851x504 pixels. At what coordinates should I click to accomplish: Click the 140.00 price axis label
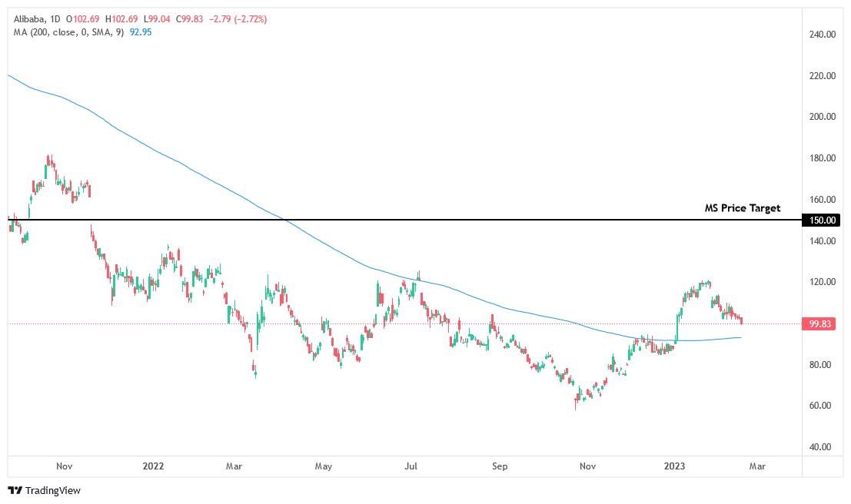pyautogui.click(x=823, y=241)
